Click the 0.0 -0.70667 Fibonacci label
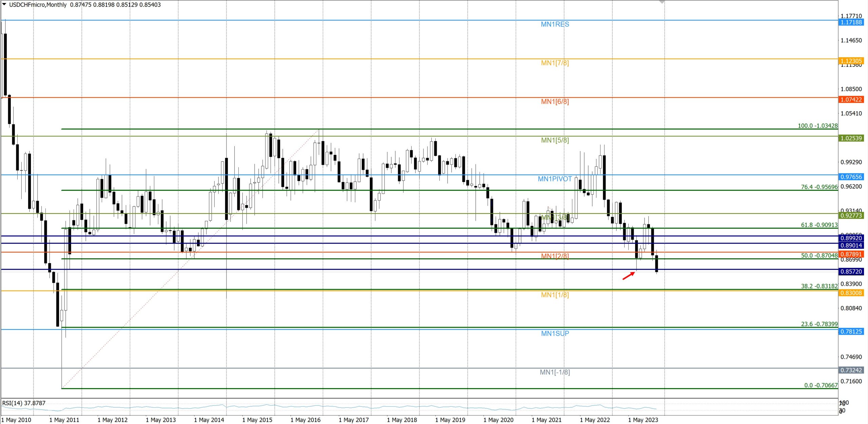The height and width of the screenshot is (424, 868). coord(821,385)
